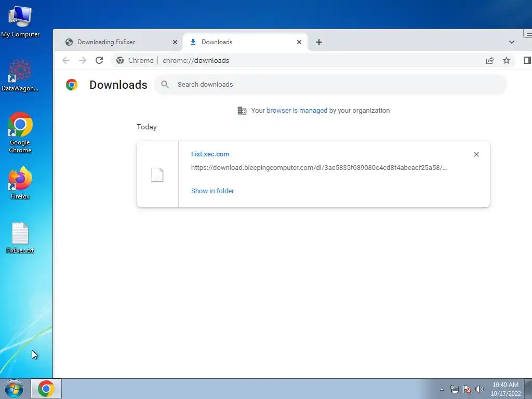
Task: Open the Windows Start menu
Action: point(14,389)
